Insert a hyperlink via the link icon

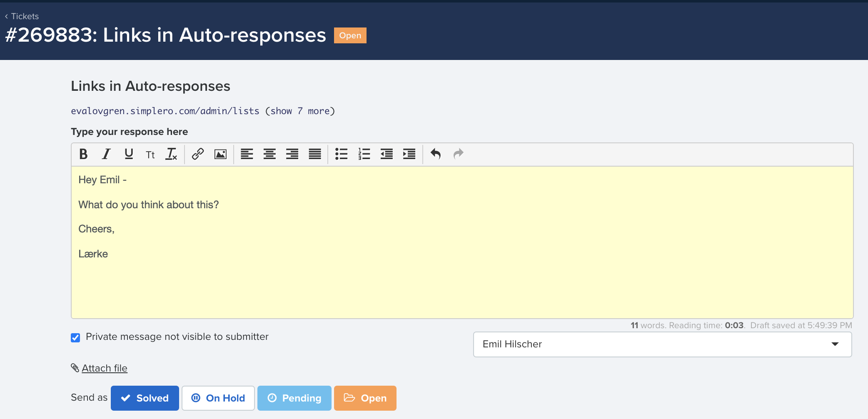pyautogui.click(x=198, y=154)
